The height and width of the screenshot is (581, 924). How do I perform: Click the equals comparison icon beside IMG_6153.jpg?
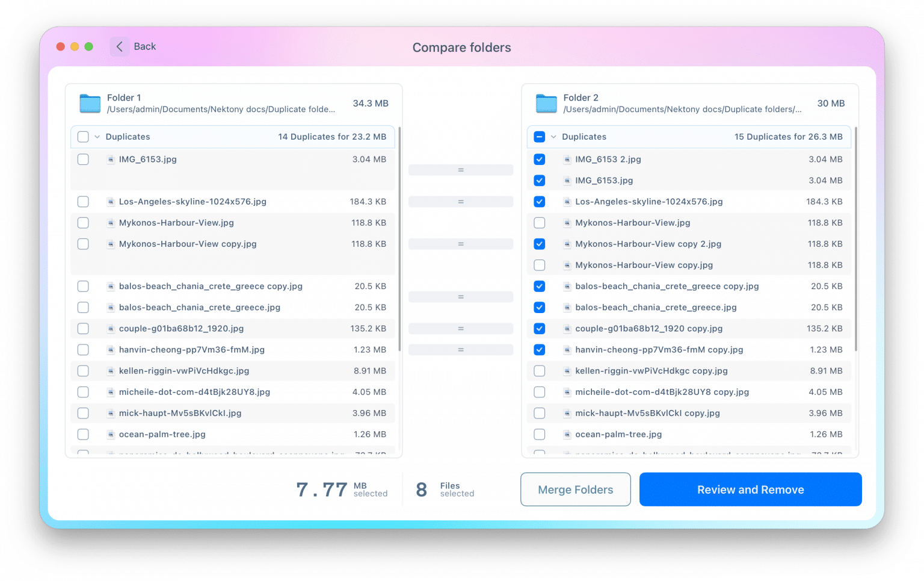460,170
